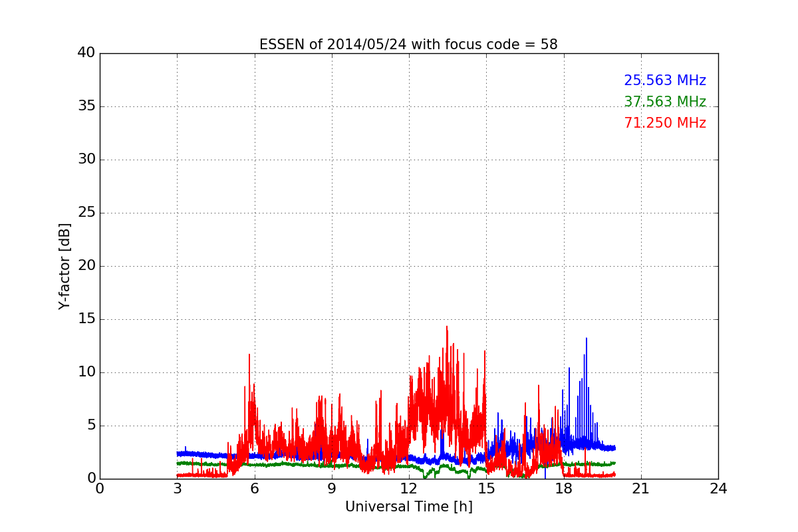Image resolution: width=798 pixels, height=532 pixels.
Task: Click the y-axis tick label '35'
Action: point(86,106)
